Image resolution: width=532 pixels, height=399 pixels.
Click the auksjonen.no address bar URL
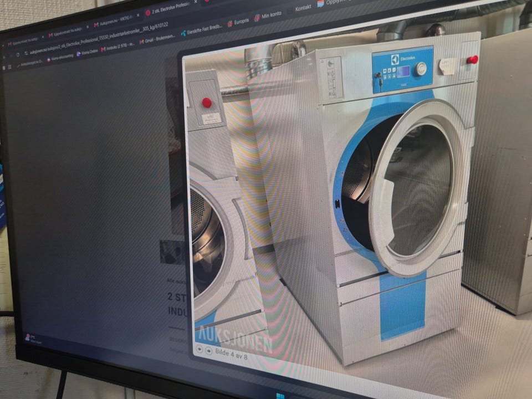pyautogui.click(x=99, y=38)
